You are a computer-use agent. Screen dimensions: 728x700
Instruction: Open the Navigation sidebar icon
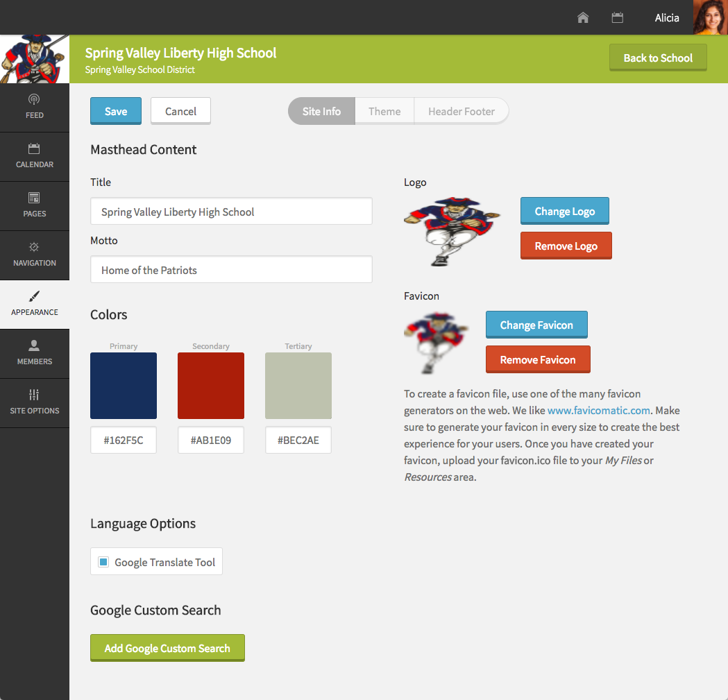[x=35, y=247]
